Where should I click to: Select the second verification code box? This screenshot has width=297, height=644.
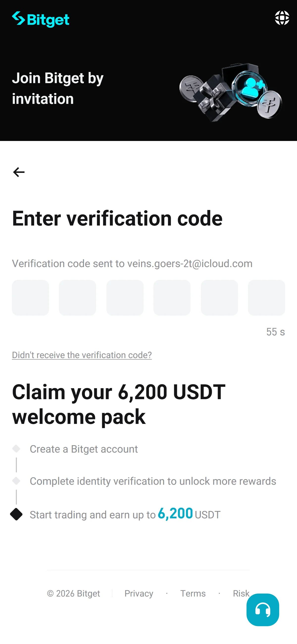77,298
